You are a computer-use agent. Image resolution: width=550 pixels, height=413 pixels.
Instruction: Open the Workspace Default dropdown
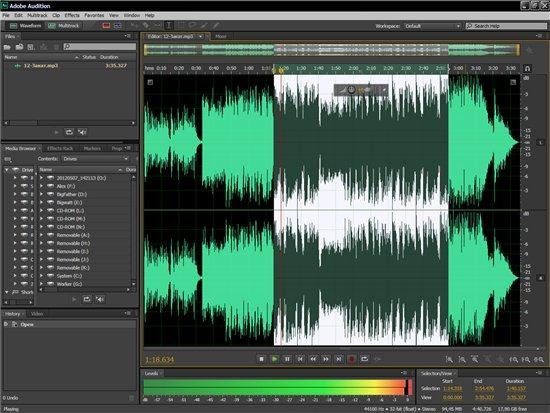pos(432,26)
